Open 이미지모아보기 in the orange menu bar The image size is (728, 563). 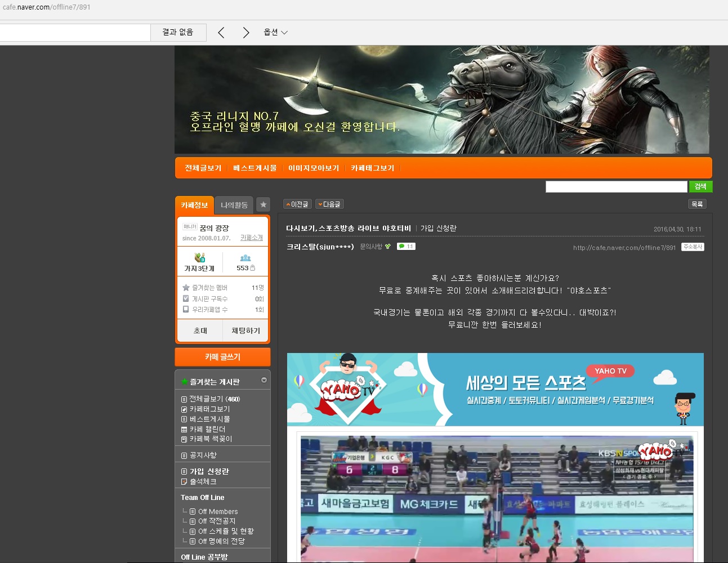pyautogui.click(x=314, y=168)
